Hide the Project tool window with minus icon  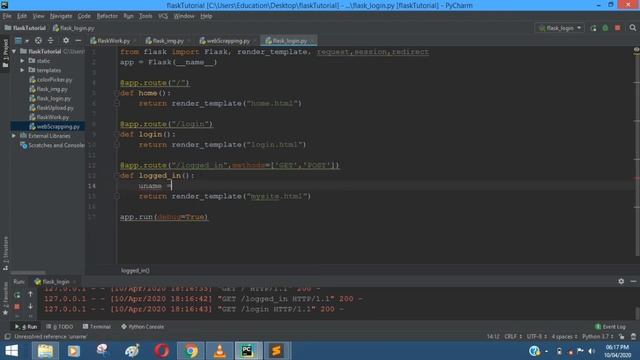pyautogui.click(x=78, y=40)
